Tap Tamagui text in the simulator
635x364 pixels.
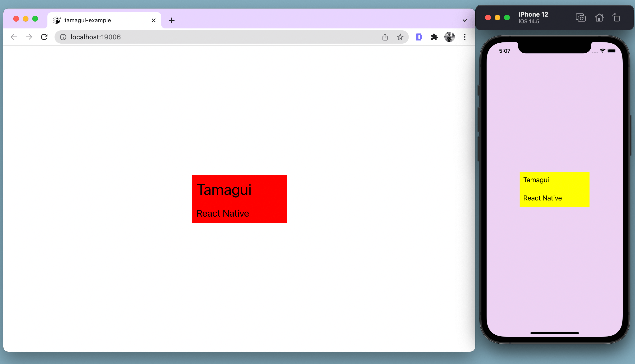536,180
